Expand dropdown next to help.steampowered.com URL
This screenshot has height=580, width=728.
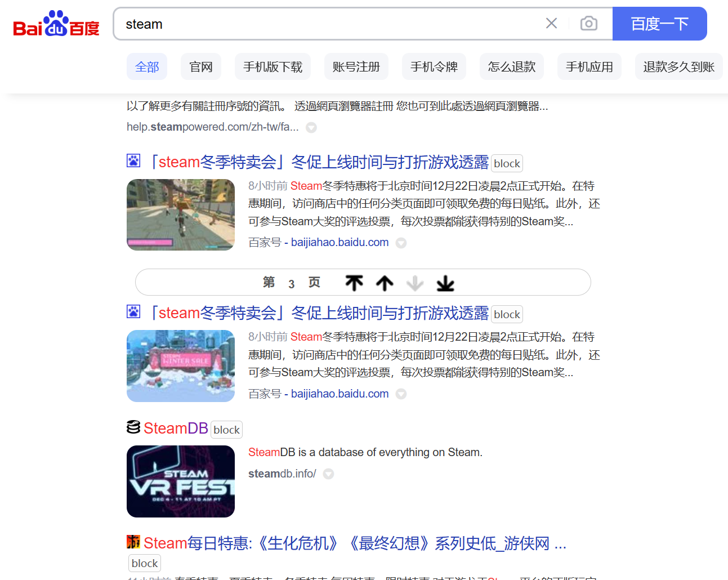tap(311, 128)
